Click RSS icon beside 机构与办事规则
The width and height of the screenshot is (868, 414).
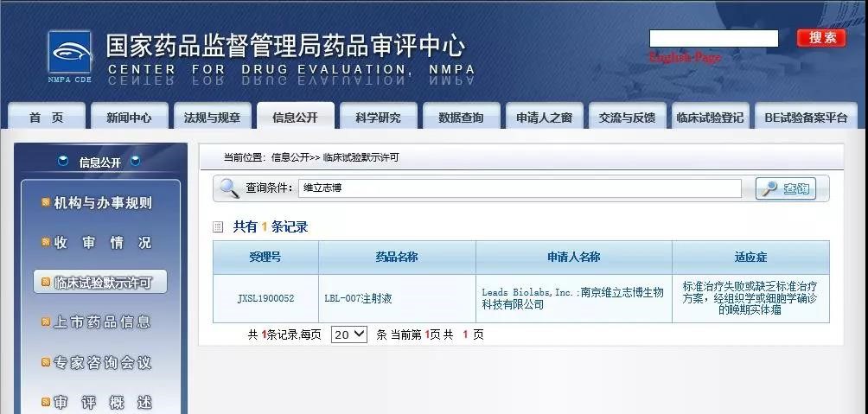click(46, 202)
